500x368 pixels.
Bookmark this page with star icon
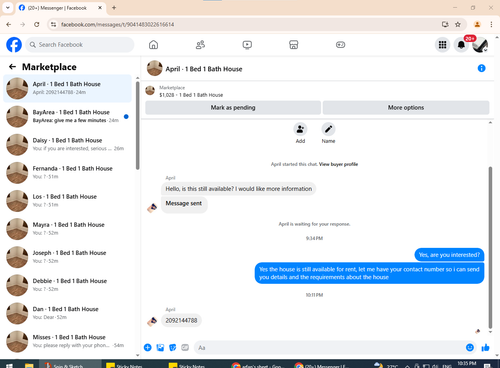(458, 24)
